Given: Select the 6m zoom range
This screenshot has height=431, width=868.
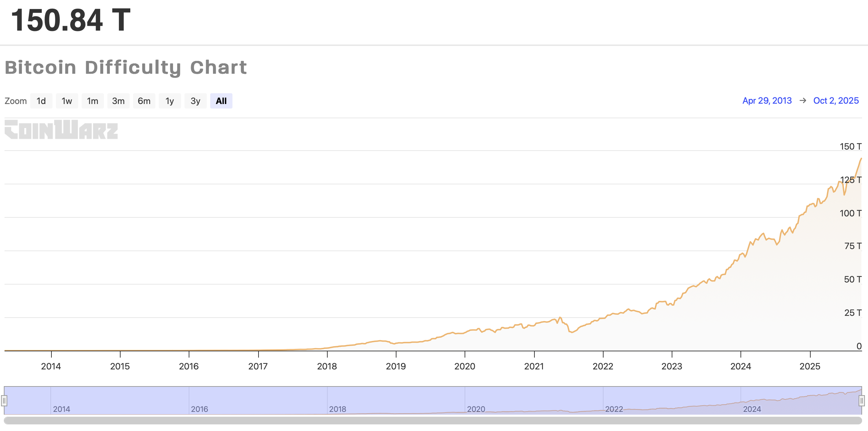Looking at the screenshot, I should (x=144, y=101).
